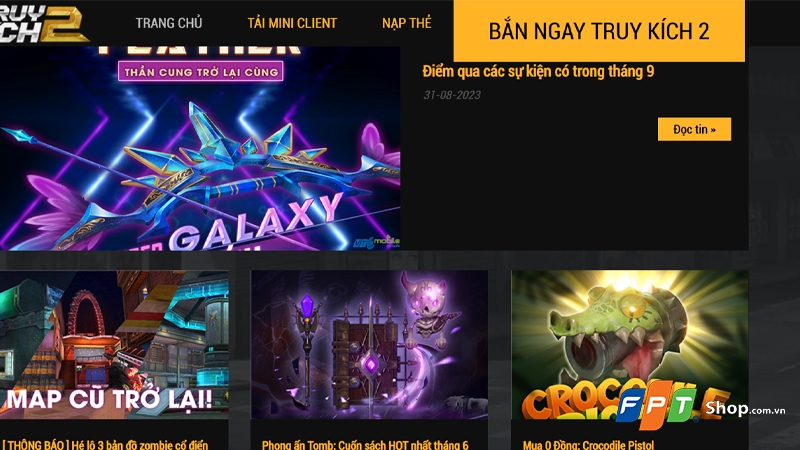Open the Crocodile Pistol thumbnail

pos(630,344)
